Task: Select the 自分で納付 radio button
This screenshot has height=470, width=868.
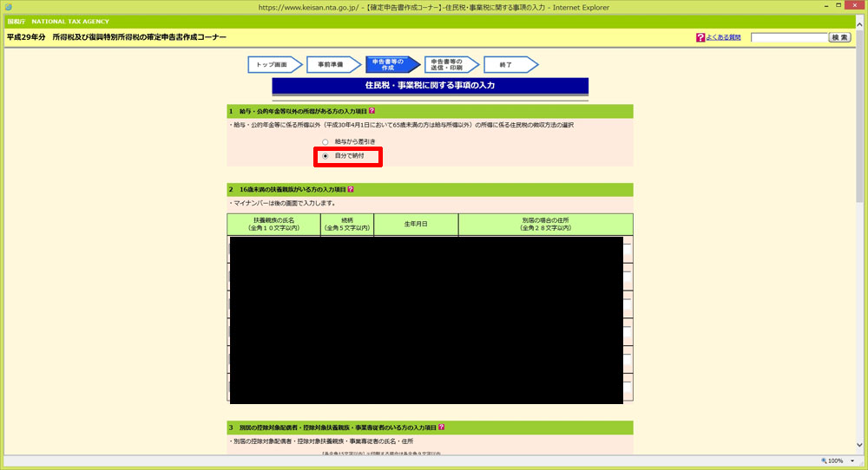Action: point(325,156)
